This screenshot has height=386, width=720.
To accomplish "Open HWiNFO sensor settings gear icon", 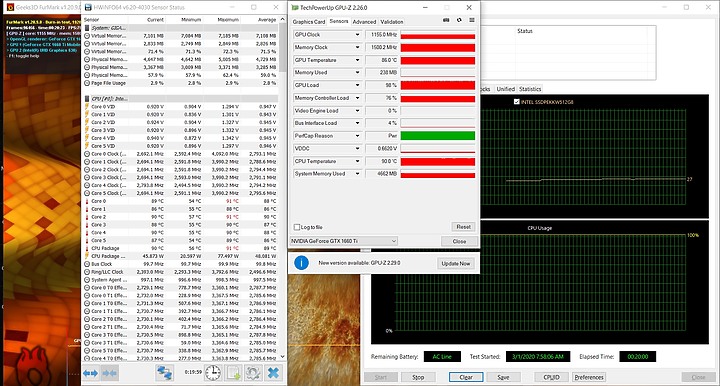I will 253,373.
